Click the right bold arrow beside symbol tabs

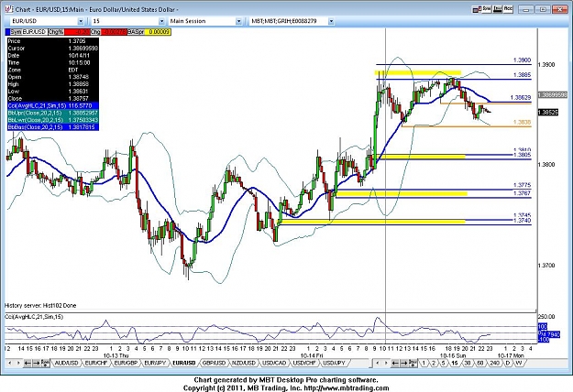(x=36, y=364)
